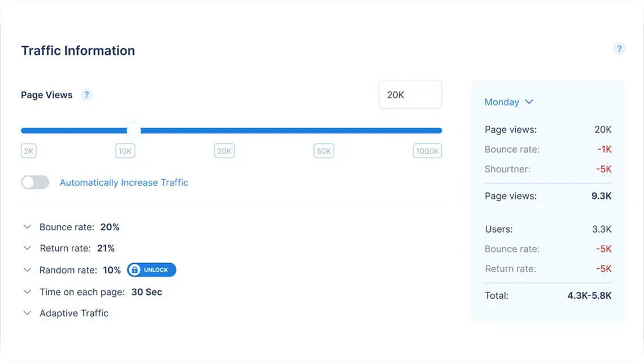Screen dimensions: 644x362
Task: Select the 2K tick mark label
Action: [x=28, y=151]
